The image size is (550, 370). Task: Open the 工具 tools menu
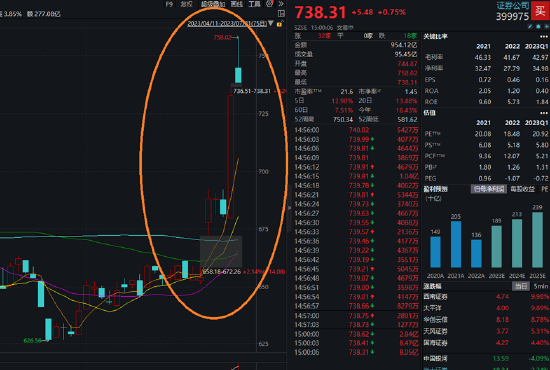[254, 4]
